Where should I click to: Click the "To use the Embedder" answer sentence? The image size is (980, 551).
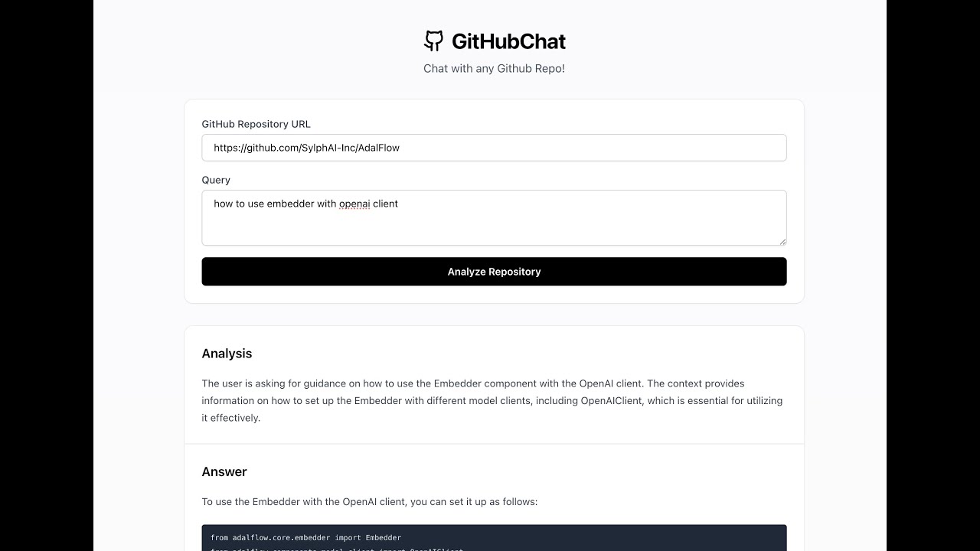click(370, 502)
